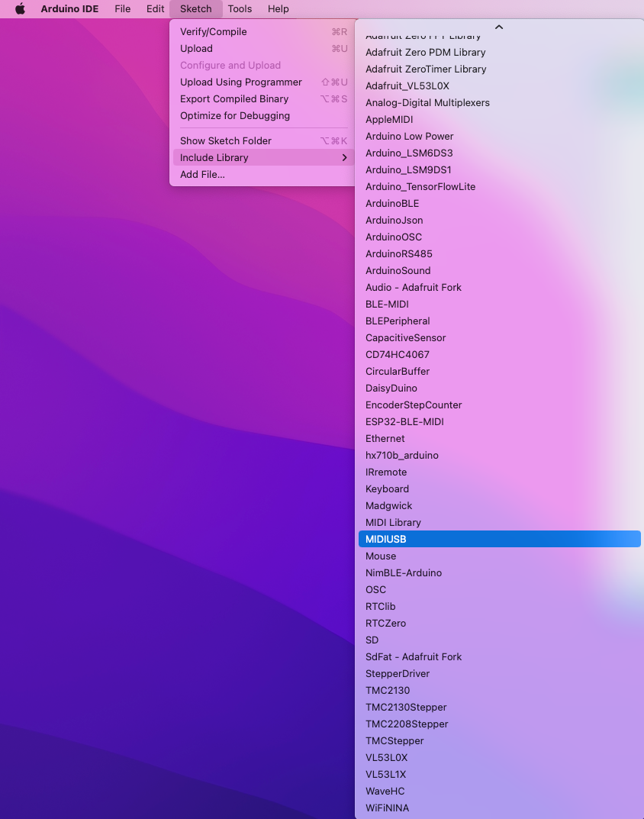
Task: Include Arduino_LSM6DS3 library
Action: coord(500,153)
